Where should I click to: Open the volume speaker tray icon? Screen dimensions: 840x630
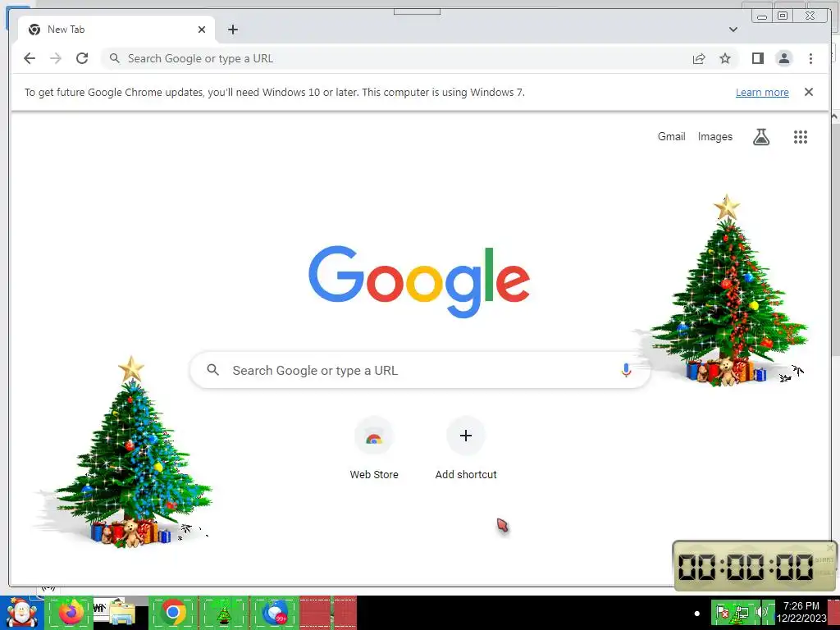pyautogui.click(x=761, y=612)
